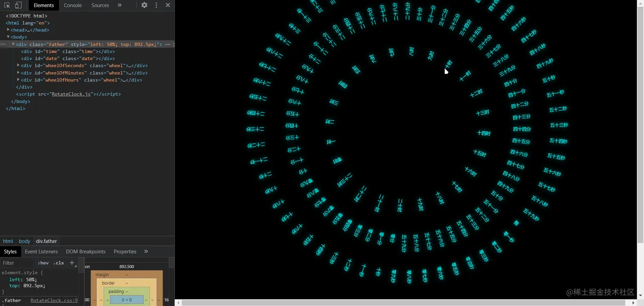Show more DevTools tabs after Sources

click(x=120, y=5)
